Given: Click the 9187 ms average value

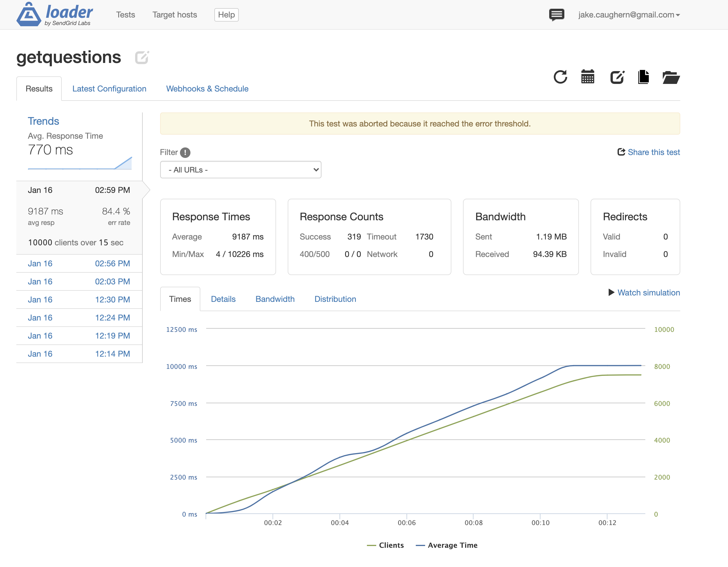Looking at the screenshot, I should 248,237.
